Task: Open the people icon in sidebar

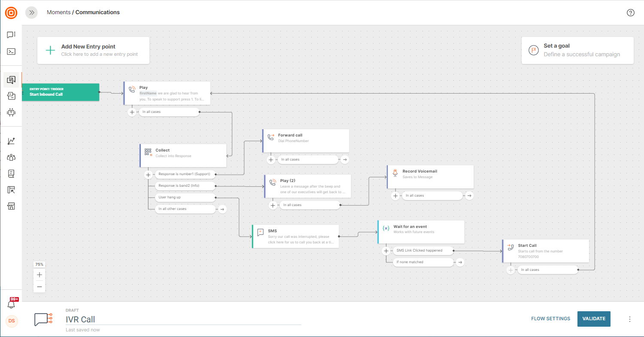Action: (11, 157)
